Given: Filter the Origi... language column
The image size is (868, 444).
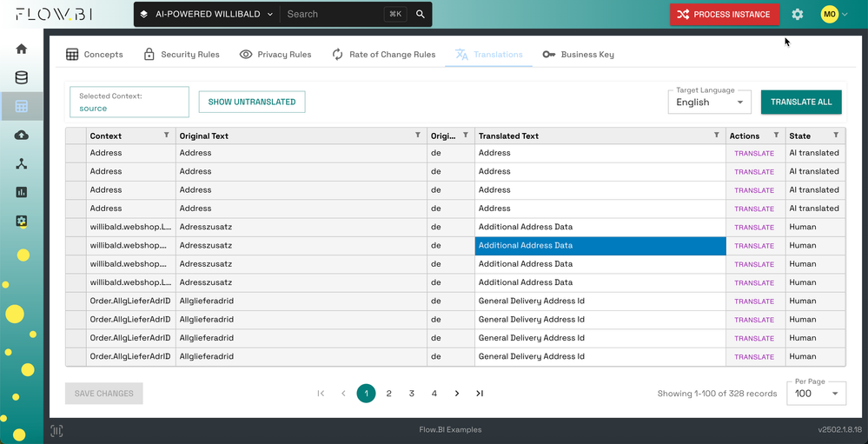Looking at the screenshot, I should 466,135.
